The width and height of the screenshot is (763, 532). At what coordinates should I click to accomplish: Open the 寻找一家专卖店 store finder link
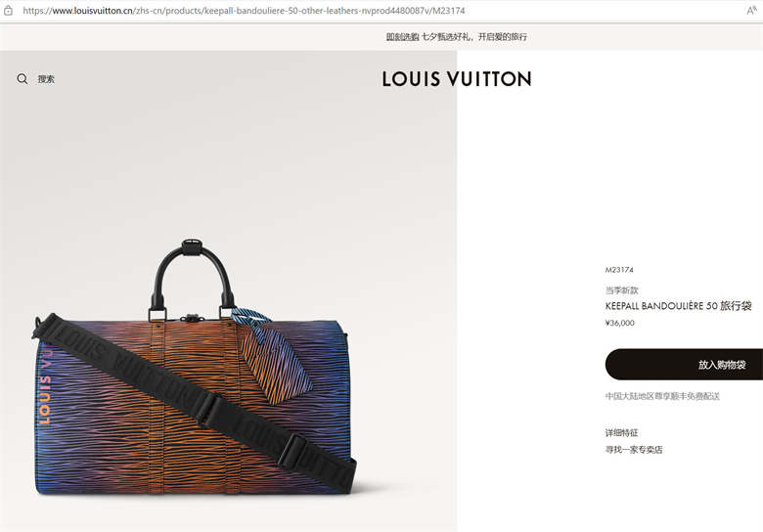[634, 450]
